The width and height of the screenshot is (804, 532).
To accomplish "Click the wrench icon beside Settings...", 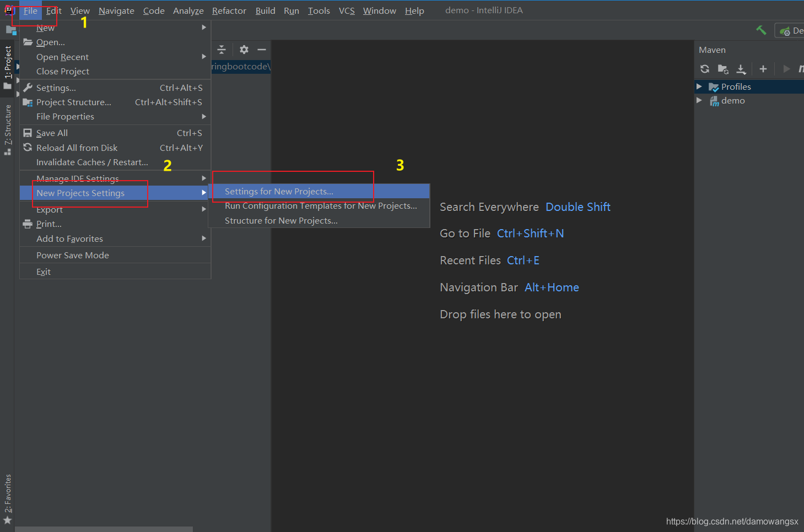I will (28, 88).
